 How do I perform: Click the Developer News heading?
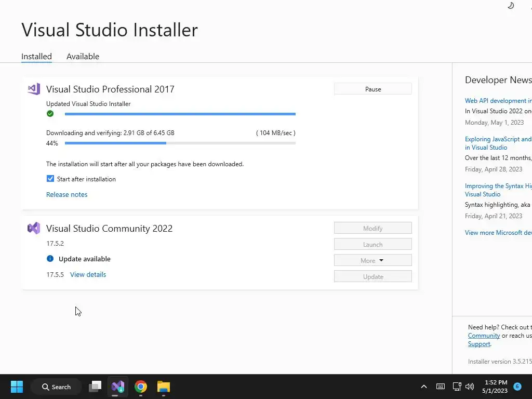[x=498, y=79]
